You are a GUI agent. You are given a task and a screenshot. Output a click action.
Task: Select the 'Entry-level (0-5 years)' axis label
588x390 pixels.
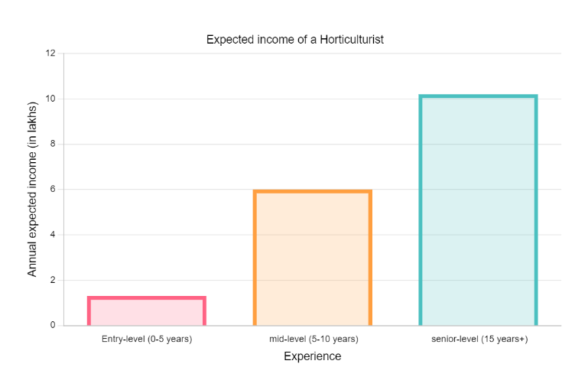pyautogui.click(x=147, y=339)
